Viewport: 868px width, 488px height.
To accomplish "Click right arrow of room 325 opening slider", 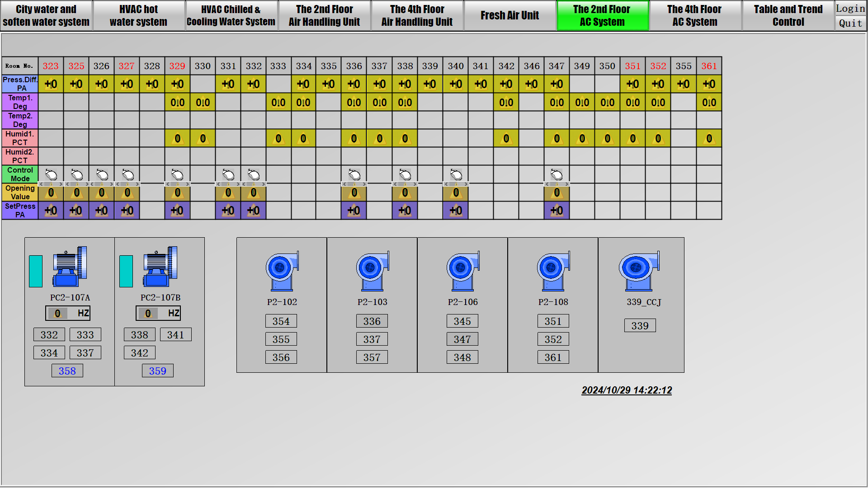I will pos(87,184).
